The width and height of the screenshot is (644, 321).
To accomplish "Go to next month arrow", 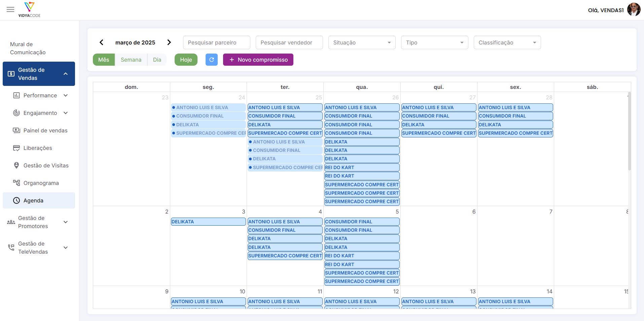I will coord(169,42).
